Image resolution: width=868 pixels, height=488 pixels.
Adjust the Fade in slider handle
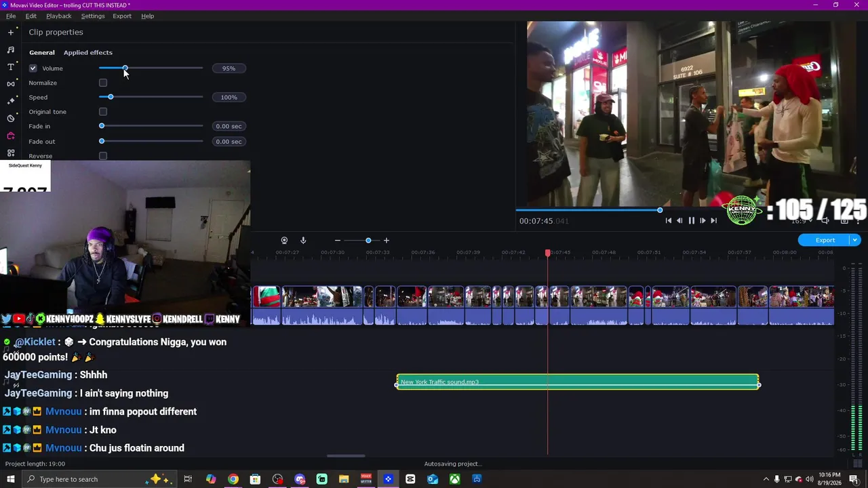[x=102, y=126]
